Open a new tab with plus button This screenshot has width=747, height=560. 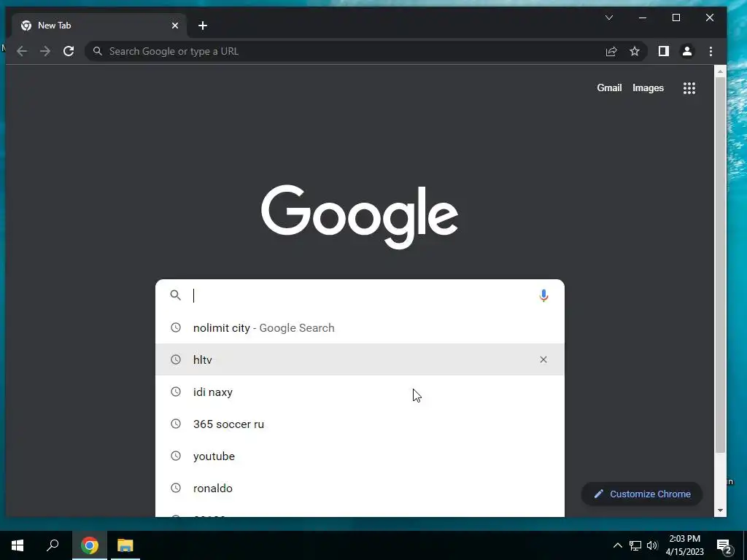coord(203,26)
